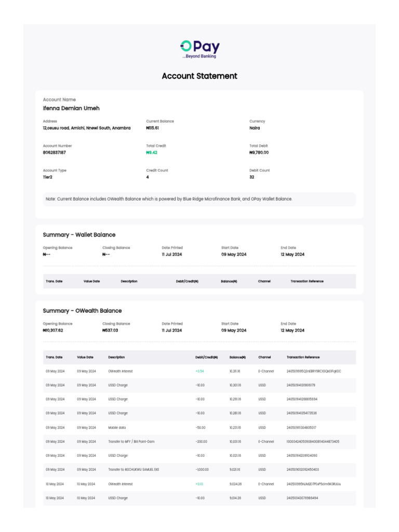This screenshot has height=532, width=399.
Task: Click the OPay logo at the top
Action: (200, 49)
